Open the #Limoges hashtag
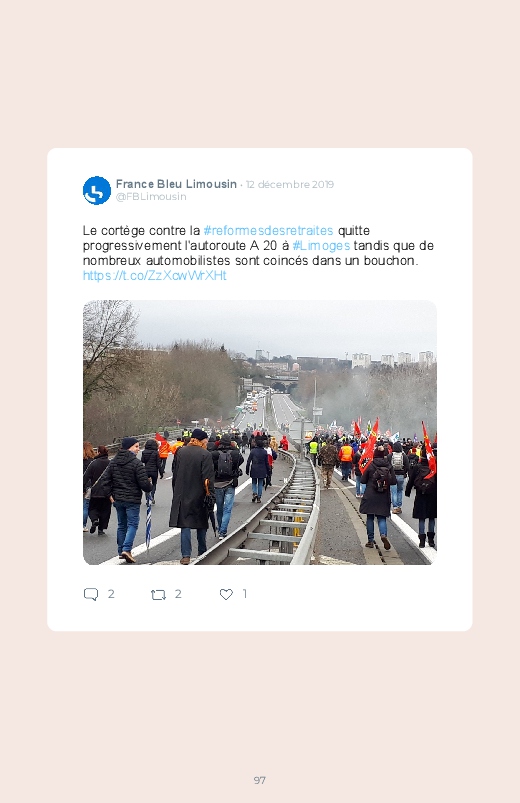Image resolution: width=520 pixels, height=803 pixels. pos(321,246)
